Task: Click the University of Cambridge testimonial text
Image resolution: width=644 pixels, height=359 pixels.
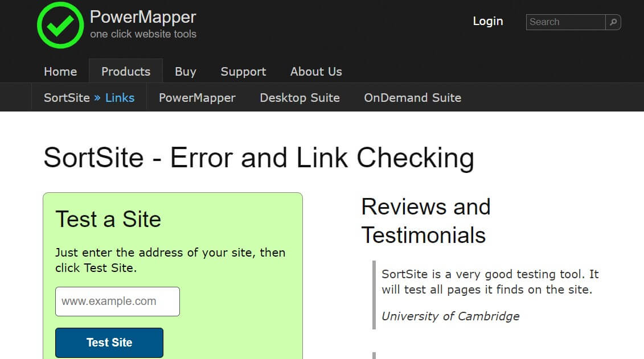Action: [450, 316]
